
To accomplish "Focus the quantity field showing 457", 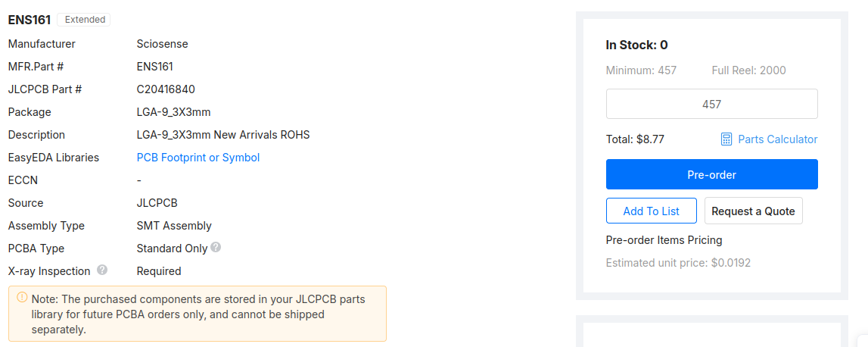I will click(711, 105).
